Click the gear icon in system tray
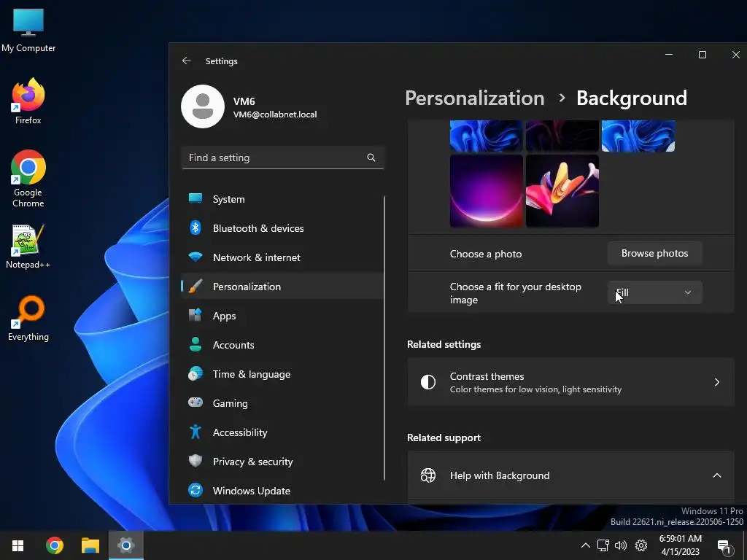This screenshot has width=747, height=560. [641, 545]
